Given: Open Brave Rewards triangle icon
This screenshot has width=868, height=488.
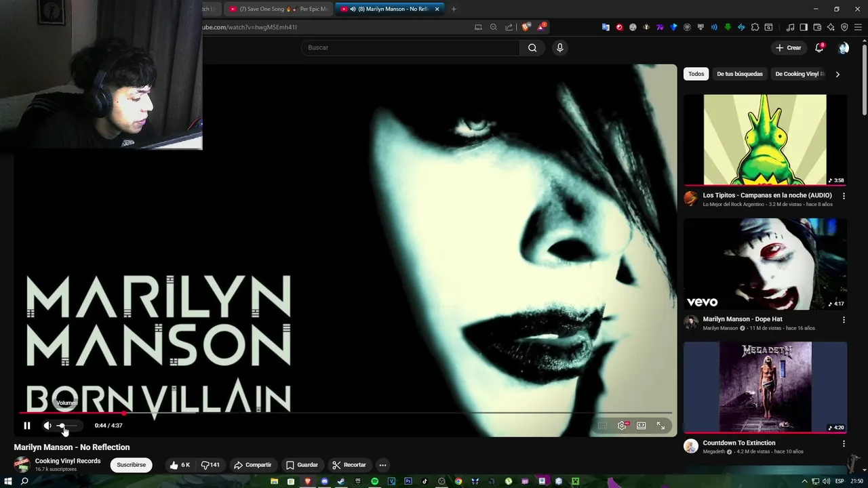Looking at the screenshot, I should (x=541, y=27).
